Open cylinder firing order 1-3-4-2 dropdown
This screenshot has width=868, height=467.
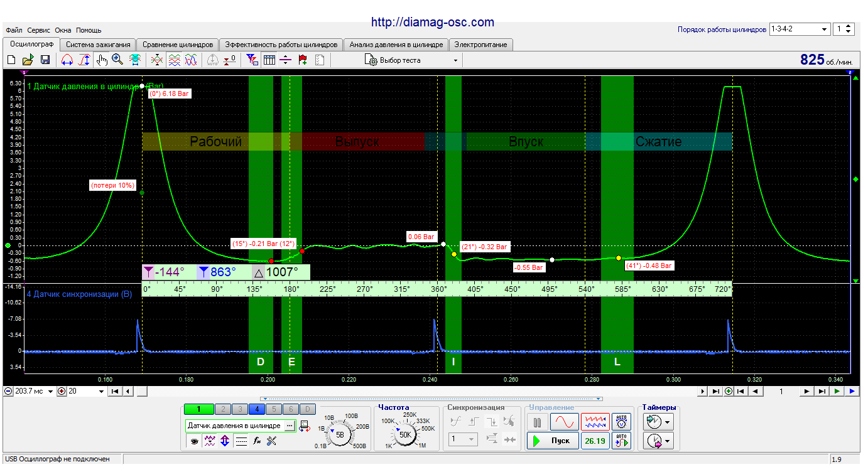point(800,30)
